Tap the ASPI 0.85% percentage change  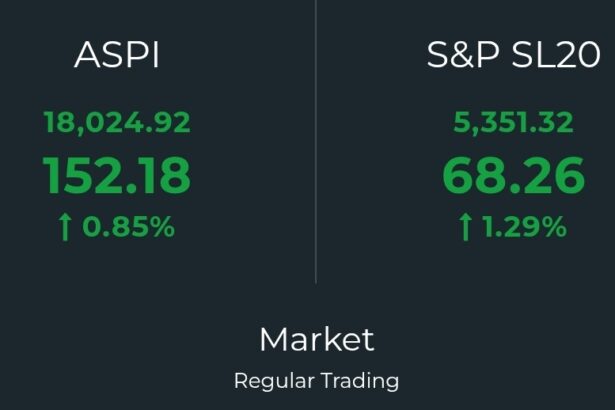128,227
